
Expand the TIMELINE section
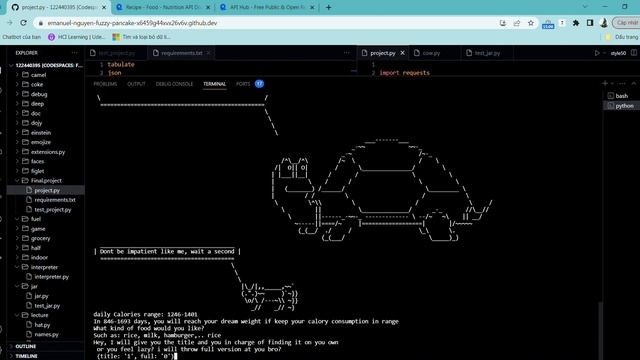pos(46,356)
